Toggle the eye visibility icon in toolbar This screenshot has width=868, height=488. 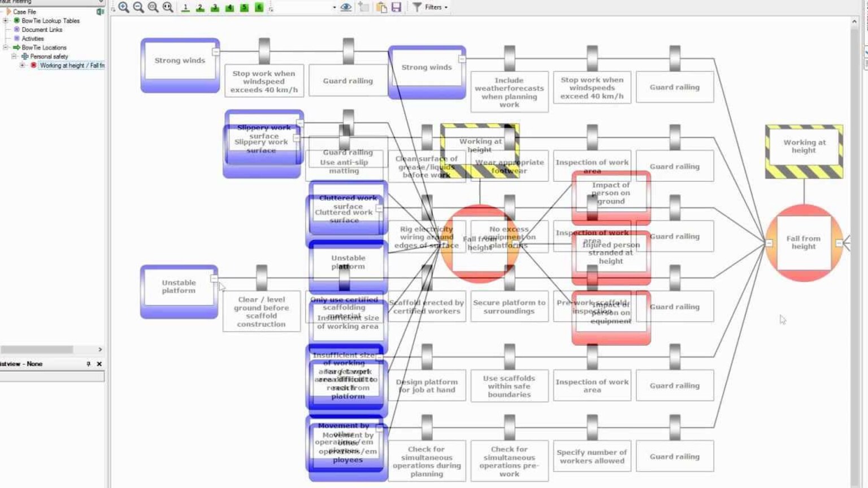[346, 7]
